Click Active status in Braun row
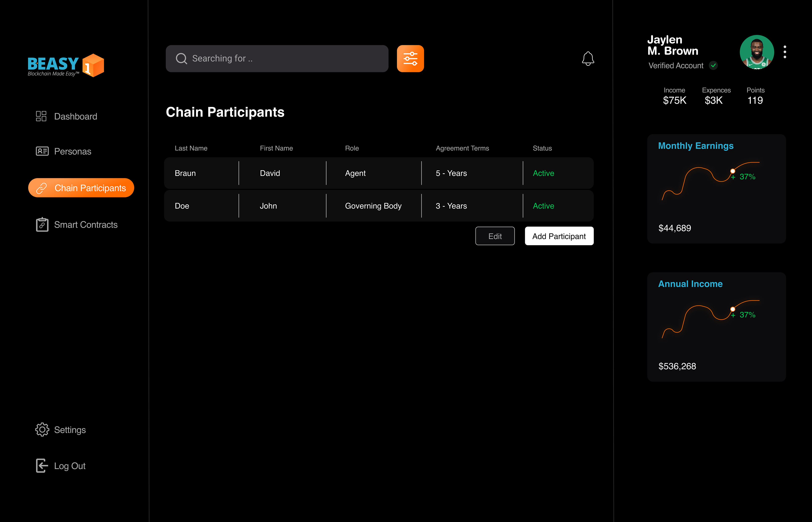The image size is (812, 522). click(543, 173)
